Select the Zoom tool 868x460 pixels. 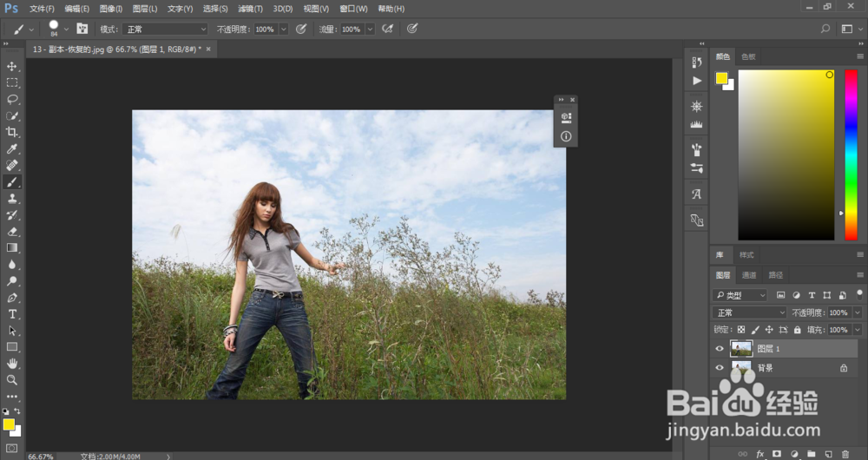11,380
